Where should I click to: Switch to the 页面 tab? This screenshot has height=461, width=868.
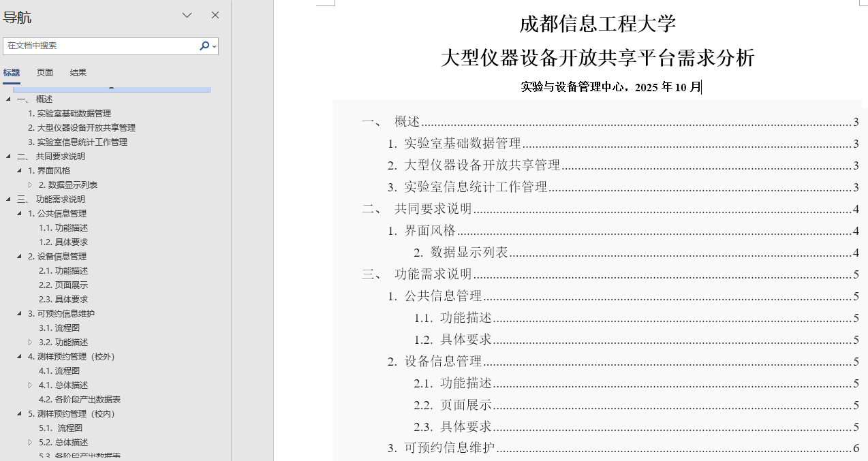[45, 73]
